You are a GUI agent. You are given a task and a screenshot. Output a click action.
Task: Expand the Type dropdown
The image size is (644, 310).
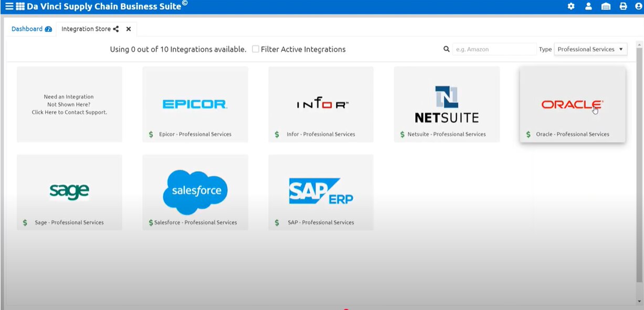click(x=590, y=49)
